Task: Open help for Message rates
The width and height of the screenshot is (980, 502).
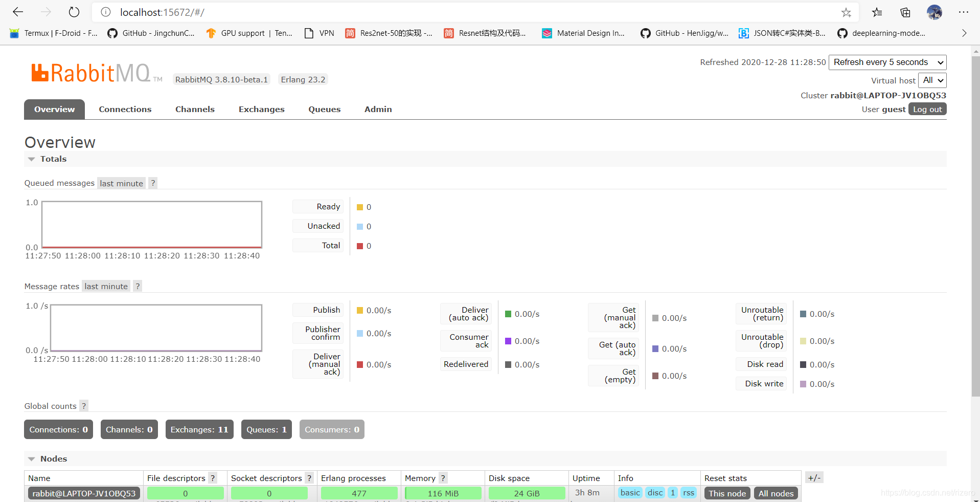Action: tap(138, 286)
